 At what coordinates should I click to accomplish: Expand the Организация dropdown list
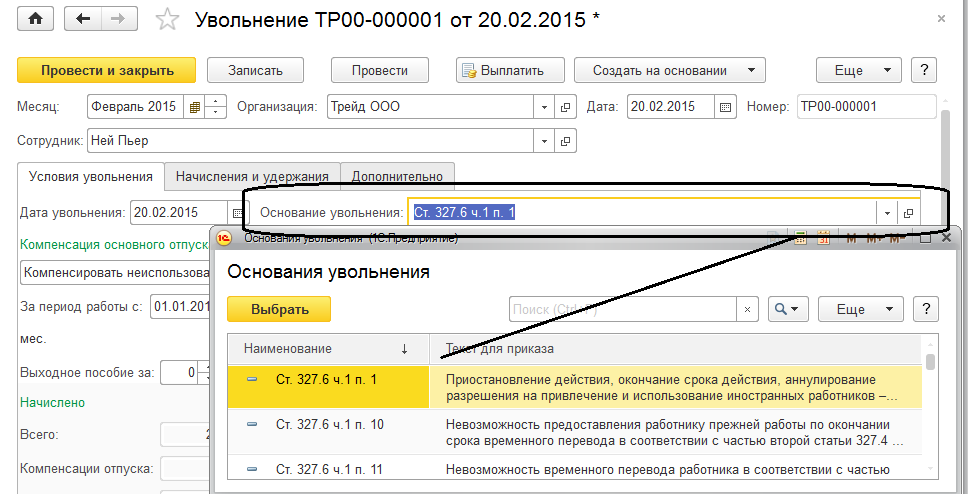point(544,107)
